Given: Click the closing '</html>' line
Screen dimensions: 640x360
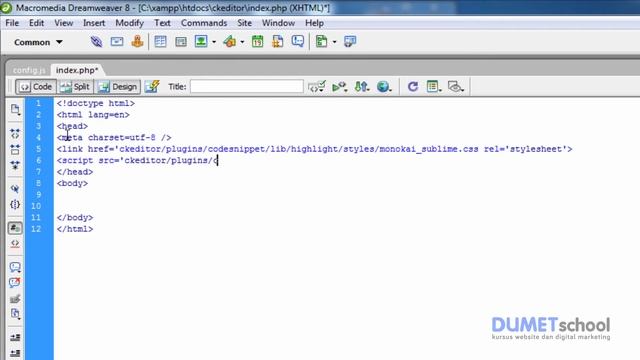Looking at the screenshot, I should point(75,229).
